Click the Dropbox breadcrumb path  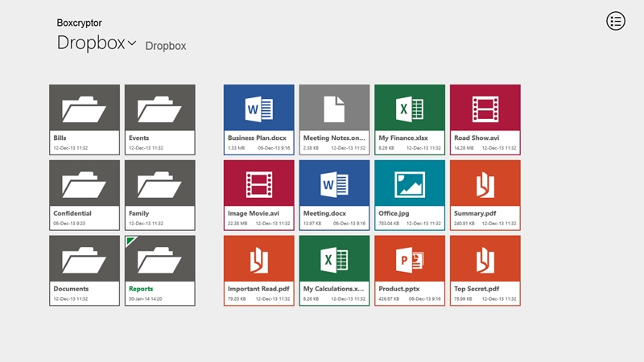pyautogui.click(x=166, y=46)
